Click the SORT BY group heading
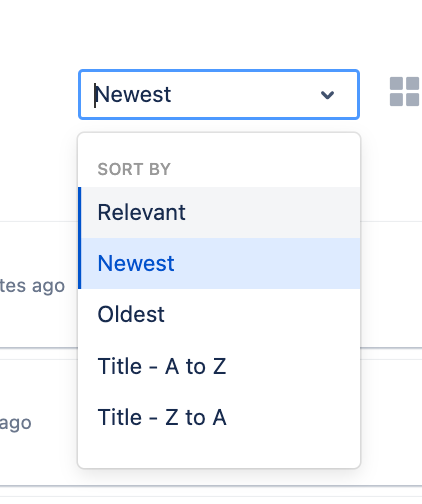Image resolution: width=422 pixels, height=504 pixels. pyautogui.click(x=134, y=169)
